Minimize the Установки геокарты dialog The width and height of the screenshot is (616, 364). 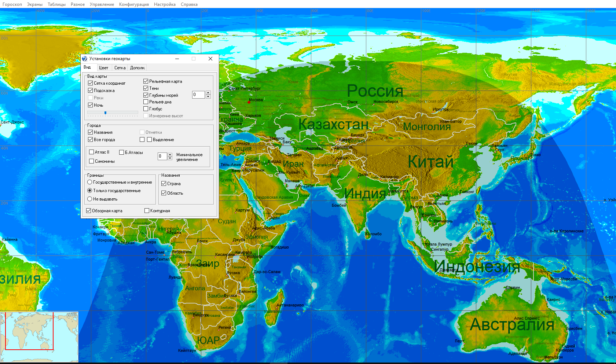click(177, 59)
